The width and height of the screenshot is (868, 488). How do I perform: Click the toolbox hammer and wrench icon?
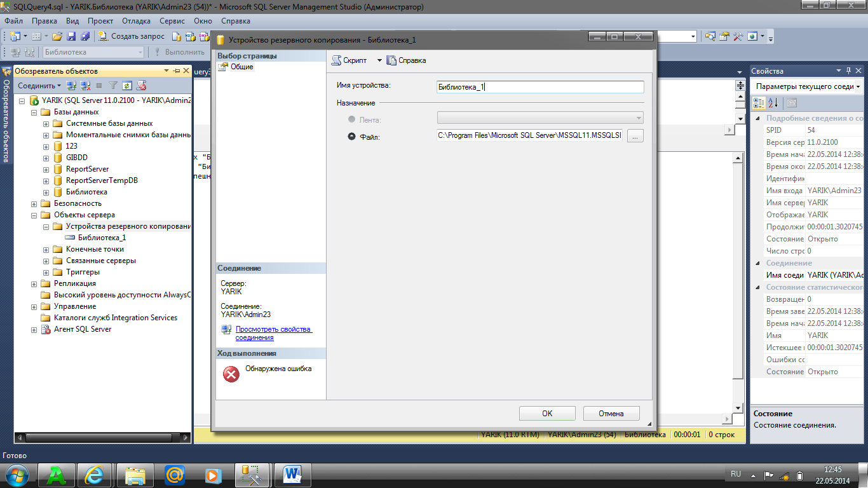738,36
